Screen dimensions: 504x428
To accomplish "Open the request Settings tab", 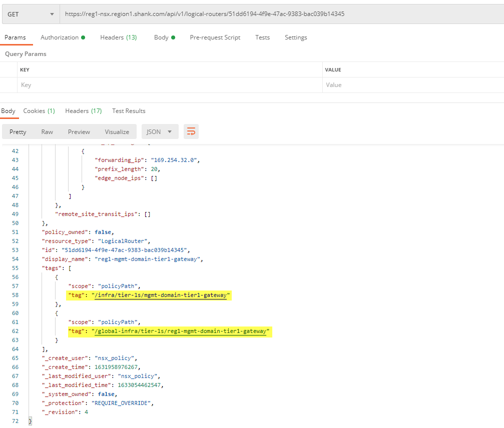I will 296,37.
